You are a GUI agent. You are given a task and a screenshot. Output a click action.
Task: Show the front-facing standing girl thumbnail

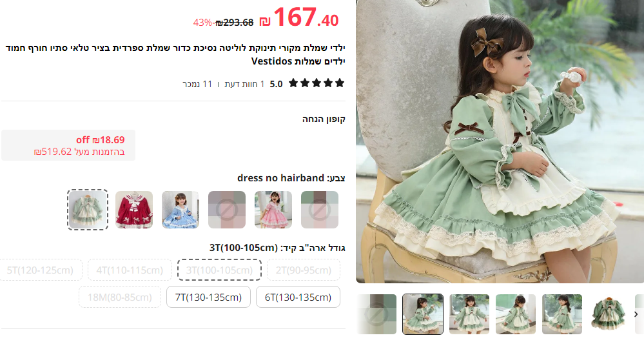pos(469,314)
